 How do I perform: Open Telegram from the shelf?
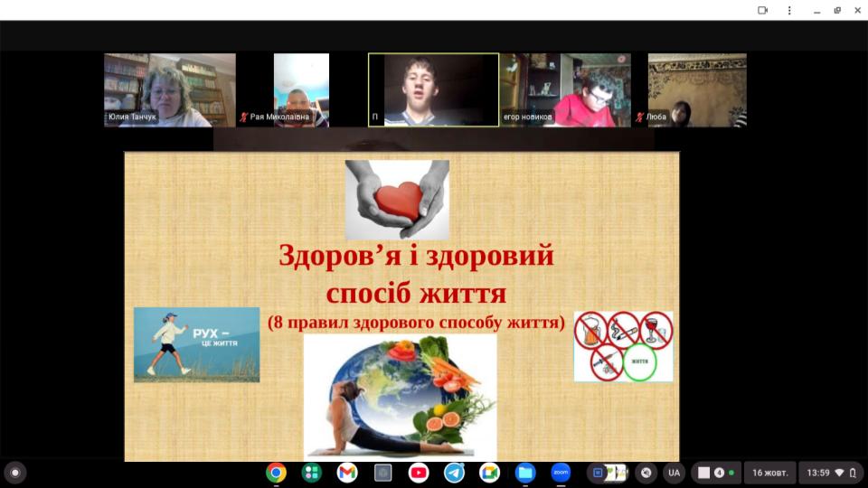tap(454, 472)
